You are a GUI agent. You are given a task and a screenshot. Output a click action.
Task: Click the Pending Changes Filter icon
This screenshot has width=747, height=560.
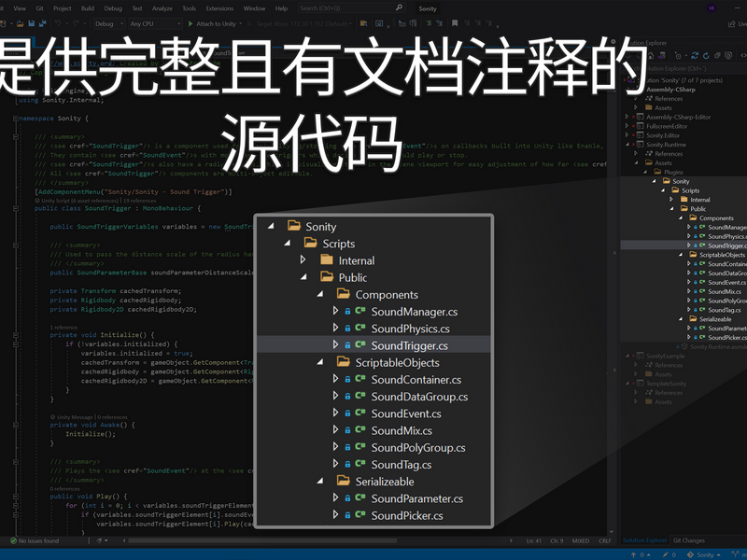[x=680, y=56]
